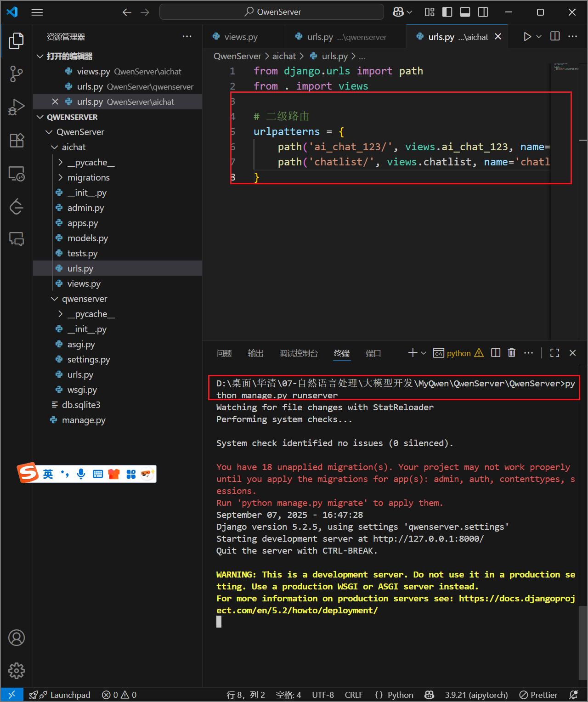Kill terminal with the trash icon
This screenshot has height=702, width=588.
coord(512,353)
